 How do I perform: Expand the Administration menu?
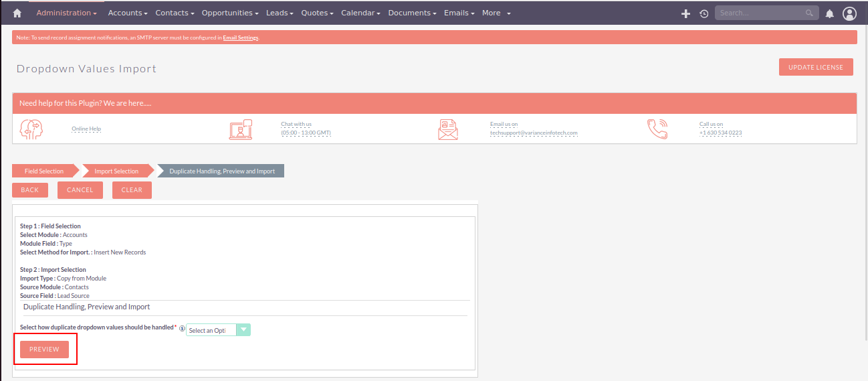(x=66, y=13)
